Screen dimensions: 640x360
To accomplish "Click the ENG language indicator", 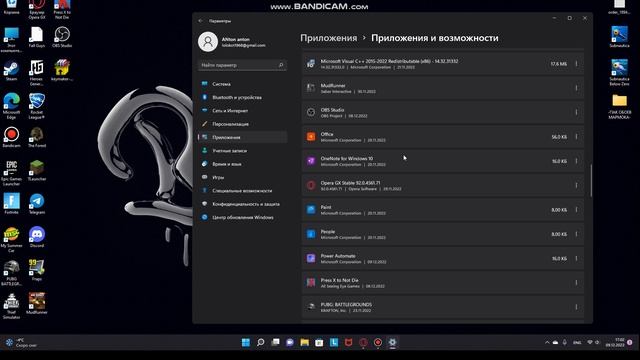I will tap(577, 342).
